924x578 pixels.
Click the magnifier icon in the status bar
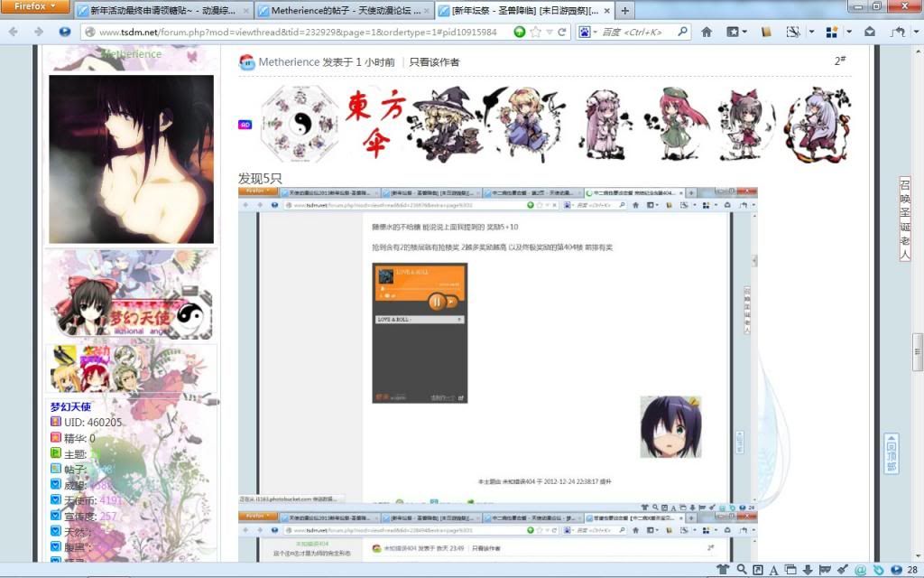point(741,569)
